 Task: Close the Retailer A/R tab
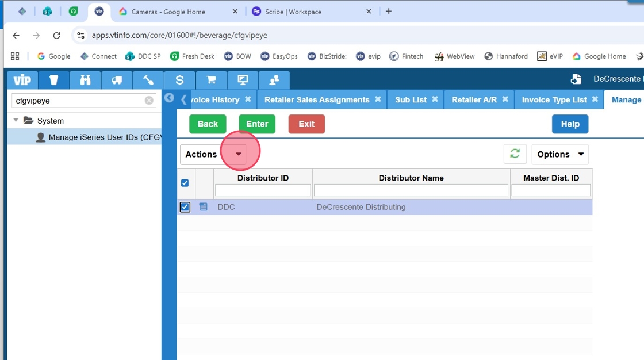(505, 99)
